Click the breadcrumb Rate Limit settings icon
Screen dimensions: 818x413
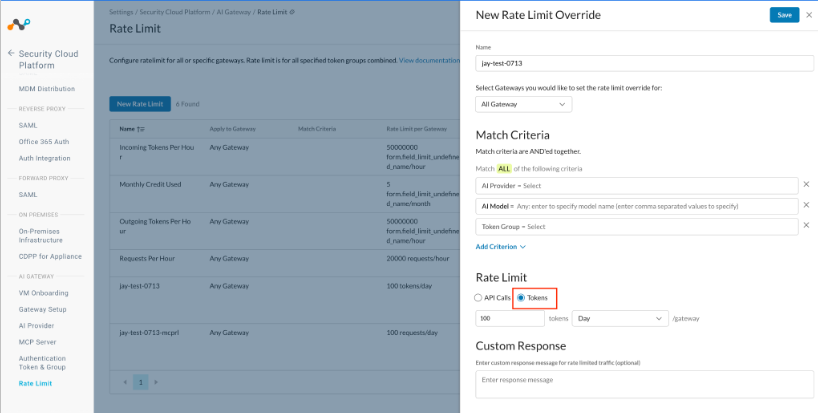pyautogui.click(x=292, y=11)
